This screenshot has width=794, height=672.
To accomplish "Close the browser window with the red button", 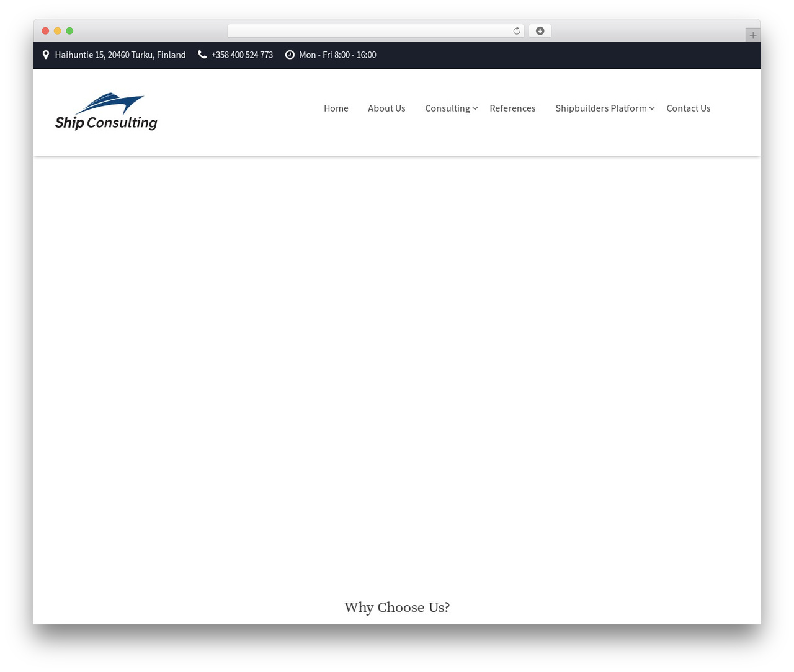I will tap(45, 31).
